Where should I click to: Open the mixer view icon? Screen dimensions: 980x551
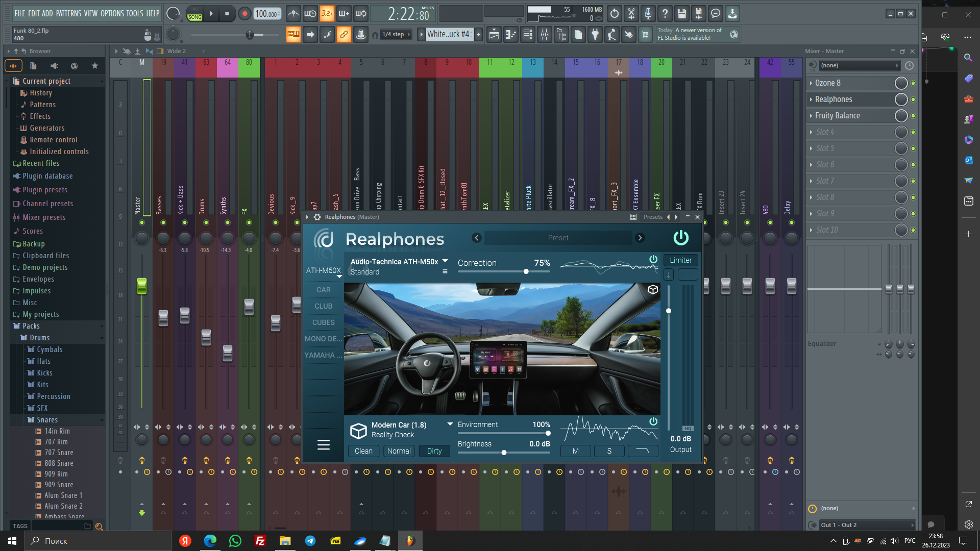point(545,35)
